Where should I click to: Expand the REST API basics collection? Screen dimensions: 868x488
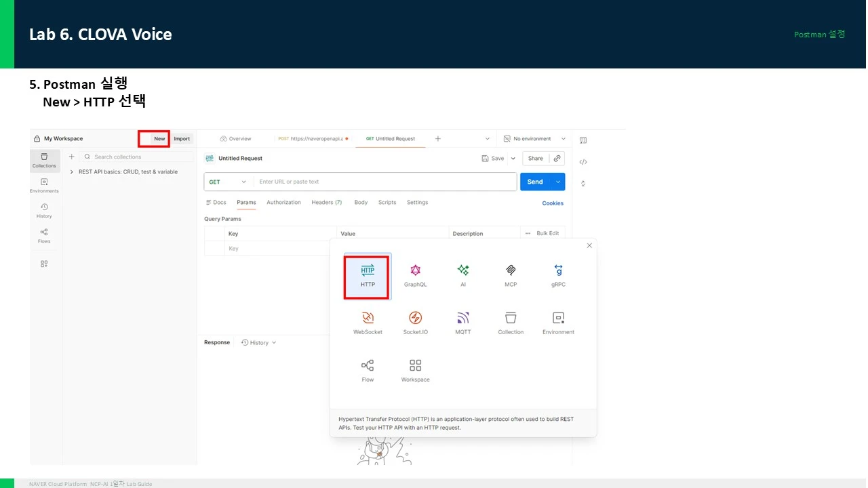[x=72, y=172]
